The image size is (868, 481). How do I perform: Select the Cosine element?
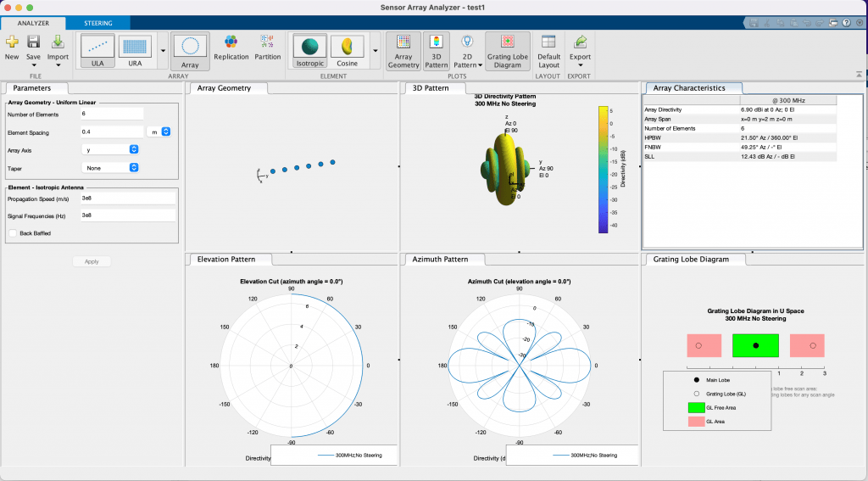point(347,51)
